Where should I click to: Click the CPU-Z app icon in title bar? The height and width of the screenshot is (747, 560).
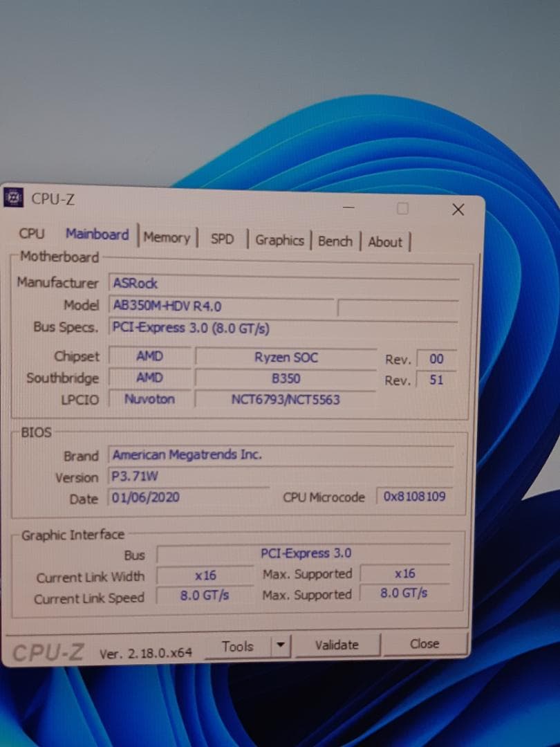[13, 197]
